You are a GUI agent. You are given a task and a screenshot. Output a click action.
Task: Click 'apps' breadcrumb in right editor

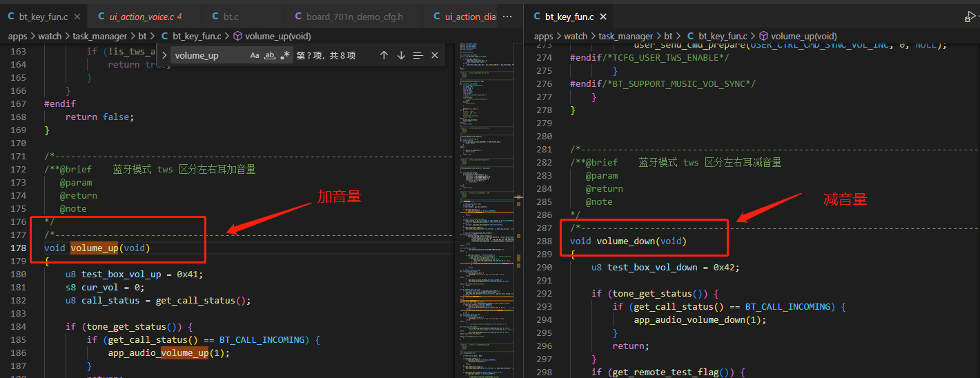pyautogui.click(x=544, y=36)
